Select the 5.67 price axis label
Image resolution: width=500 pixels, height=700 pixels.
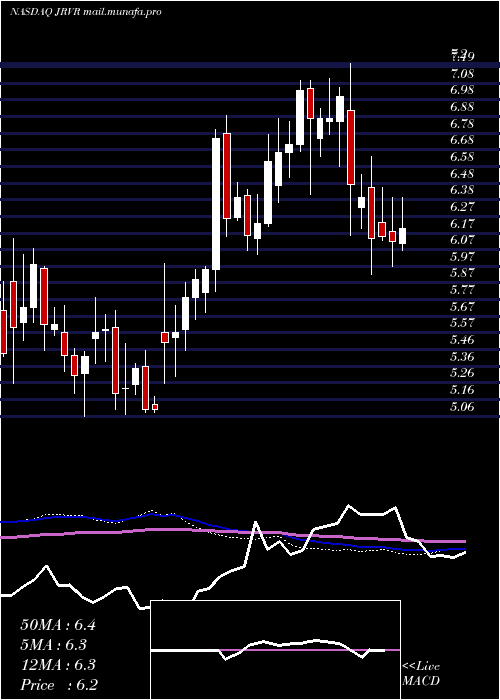point(462,307)
